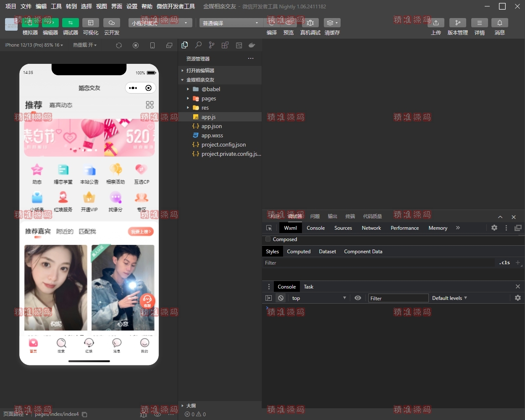This screenshot has height=420, width=525.
Task: Collapse the 金媒相亲交友 project section
Action: click(x=220, y=79)
